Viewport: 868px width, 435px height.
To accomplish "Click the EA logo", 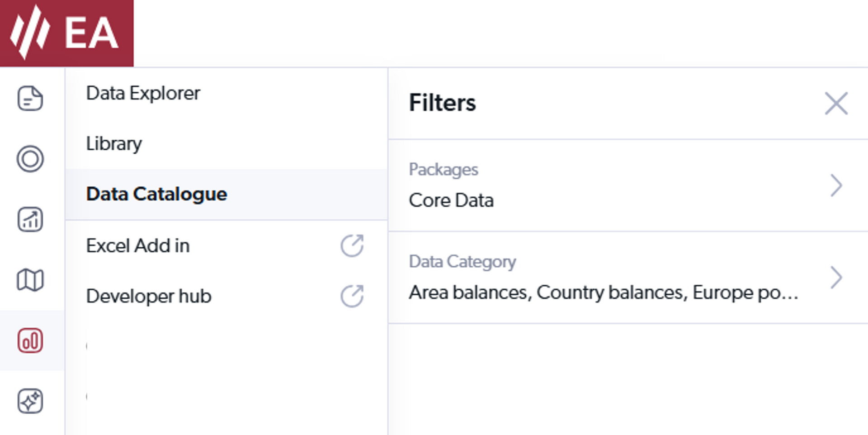I will [66, 33].
